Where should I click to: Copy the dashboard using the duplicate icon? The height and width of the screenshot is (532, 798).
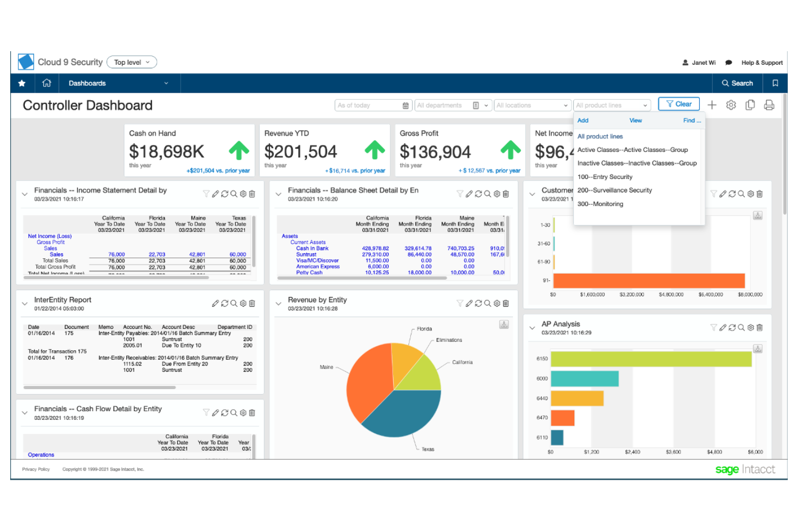tap(750, 105)
